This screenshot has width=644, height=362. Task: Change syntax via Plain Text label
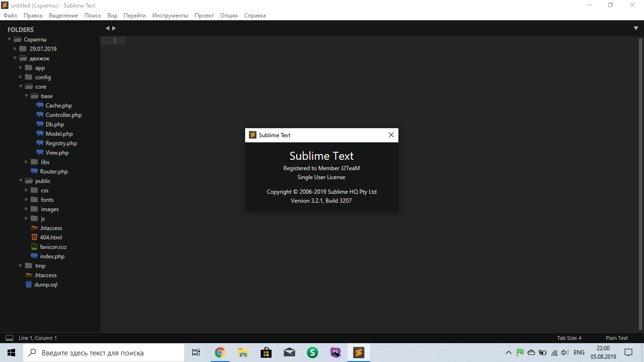(x=617, y=338)
